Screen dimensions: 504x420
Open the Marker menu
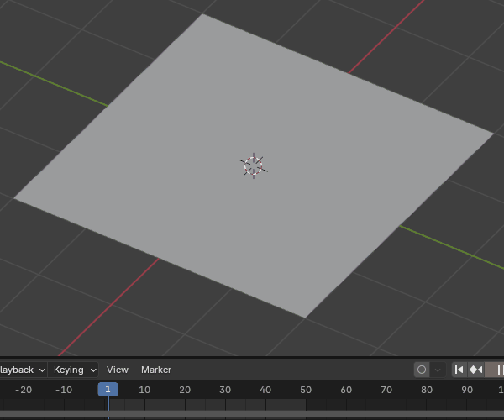(156, 370)
